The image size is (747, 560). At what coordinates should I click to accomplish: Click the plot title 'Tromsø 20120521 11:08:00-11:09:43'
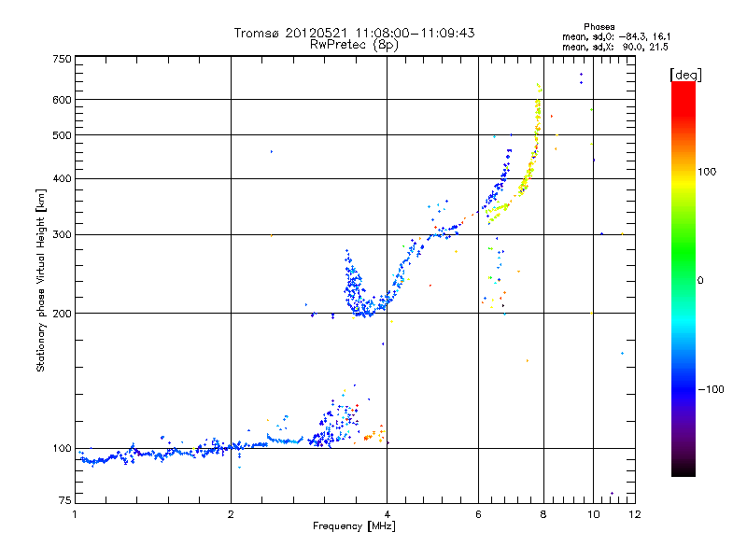(x=354, y=33)
